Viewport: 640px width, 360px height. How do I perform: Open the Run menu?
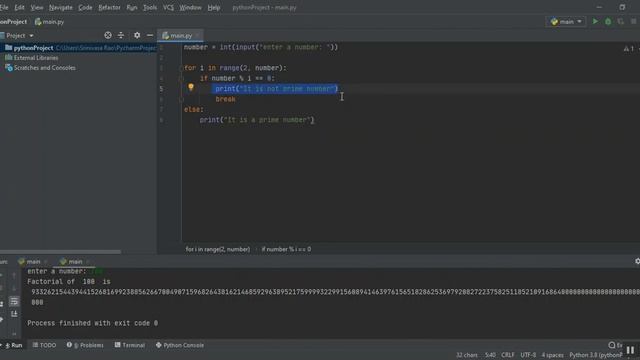131,7
